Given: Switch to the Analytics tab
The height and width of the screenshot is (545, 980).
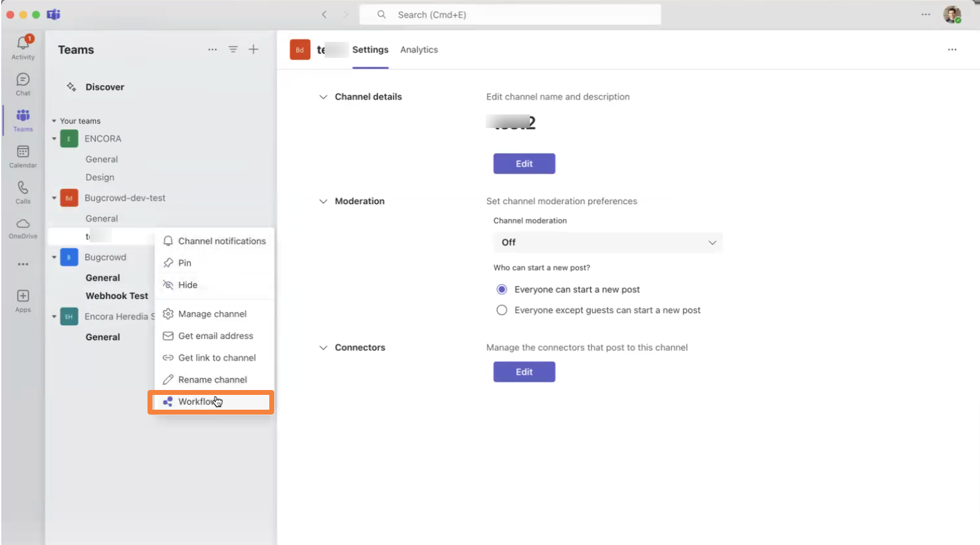Looking at the screenshot, I should point(419,50).
